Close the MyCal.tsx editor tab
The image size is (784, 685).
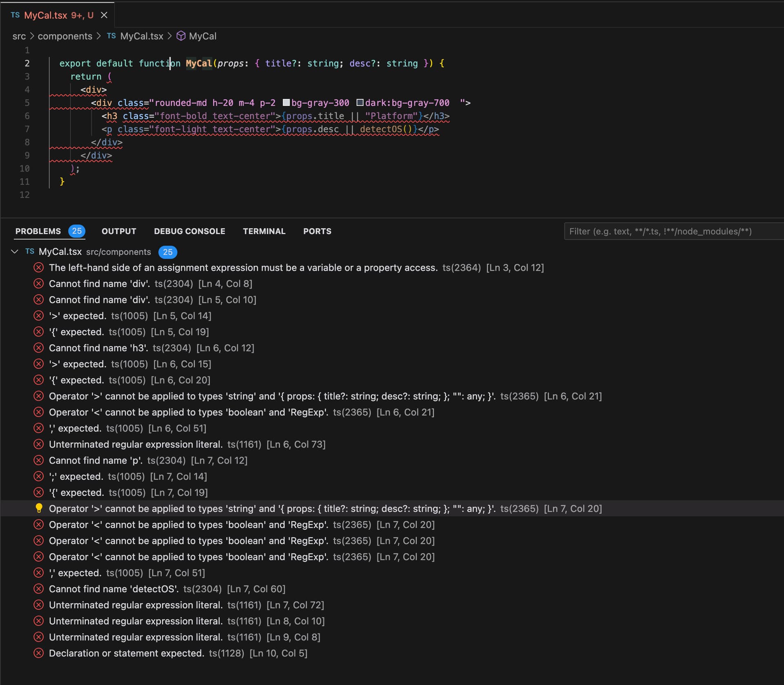[x=104, y=15]
